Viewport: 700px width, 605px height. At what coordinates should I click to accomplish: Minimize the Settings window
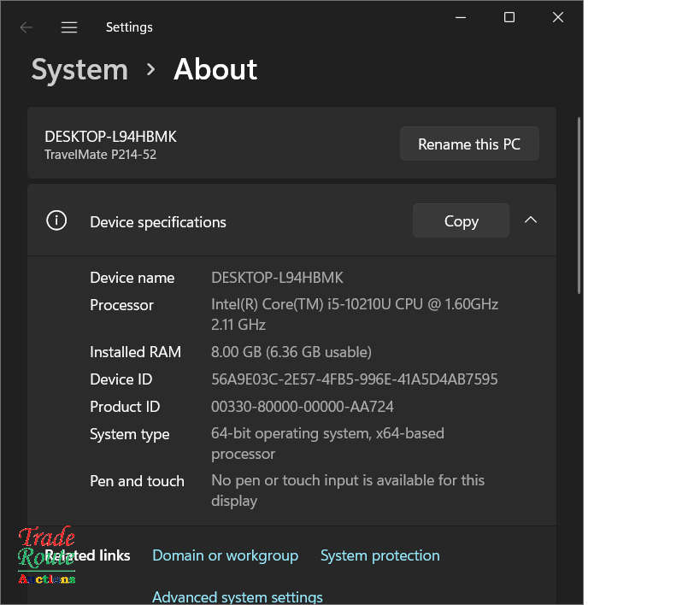pos(461,17)
